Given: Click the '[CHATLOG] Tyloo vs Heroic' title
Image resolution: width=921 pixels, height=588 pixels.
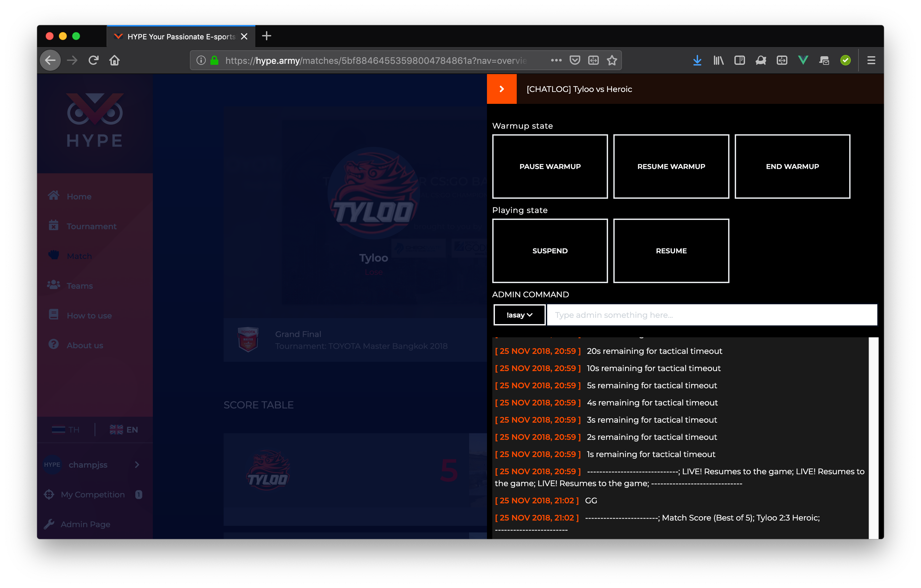Looking at the screenshot, I should [579, 89].
